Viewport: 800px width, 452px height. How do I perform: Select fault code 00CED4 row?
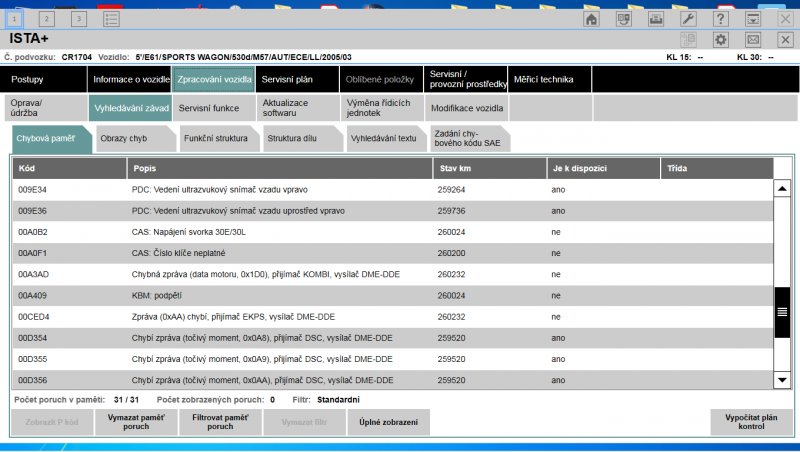393,317
